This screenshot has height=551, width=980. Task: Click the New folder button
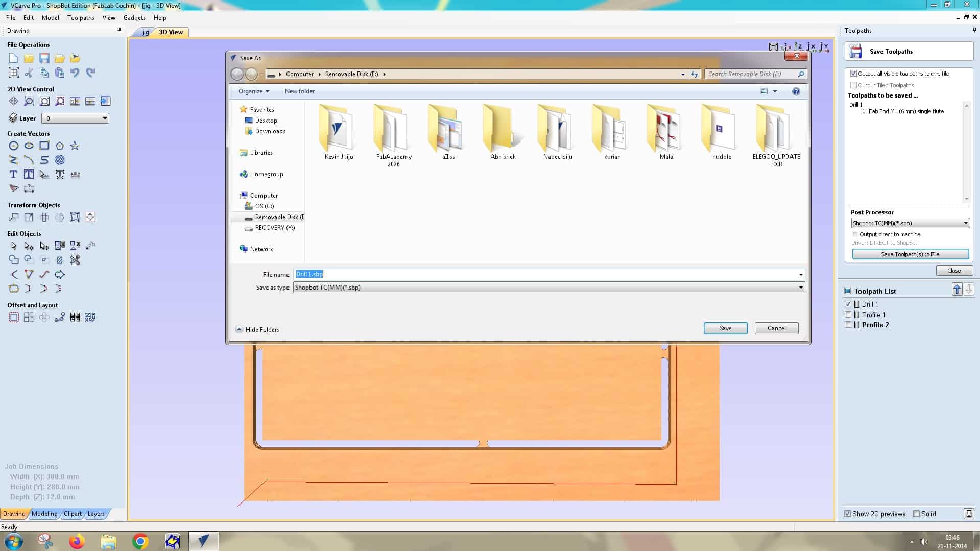pyautogui.click(x=300, y=91)
